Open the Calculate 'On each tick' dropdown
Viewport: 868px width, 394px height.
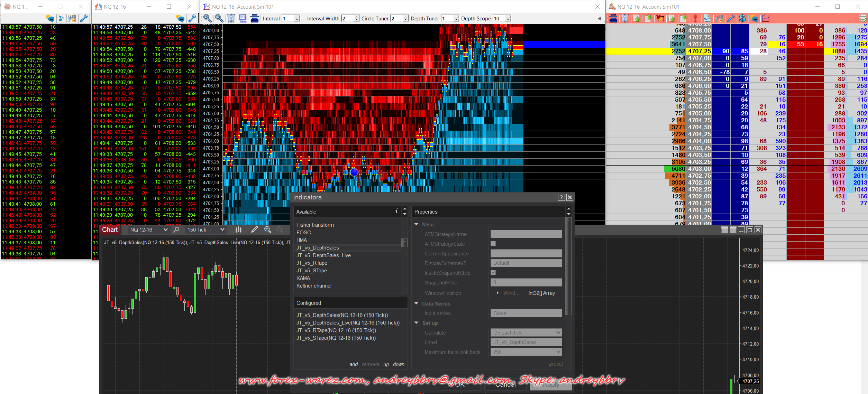point(526,332)
